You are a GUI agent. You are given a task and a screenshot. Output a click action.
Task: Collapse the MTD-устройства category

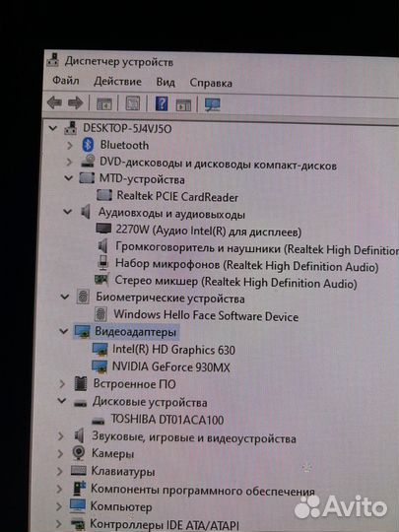click(69, 178)
